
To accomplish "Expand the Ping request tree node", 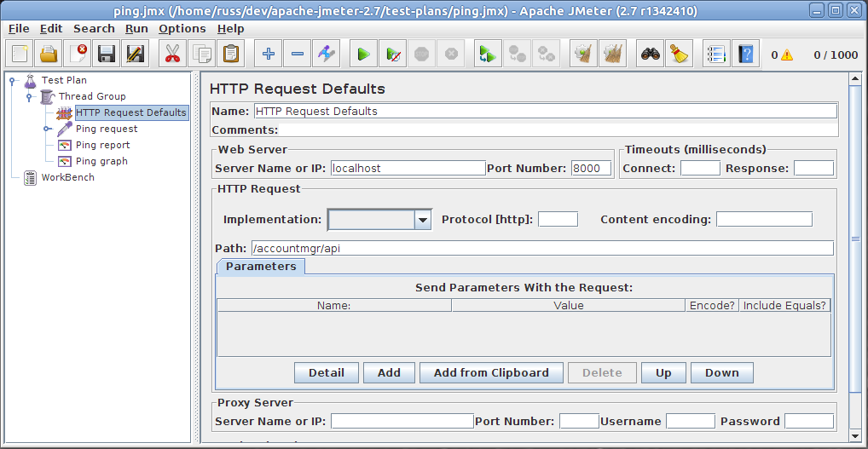I will point(47,129).
